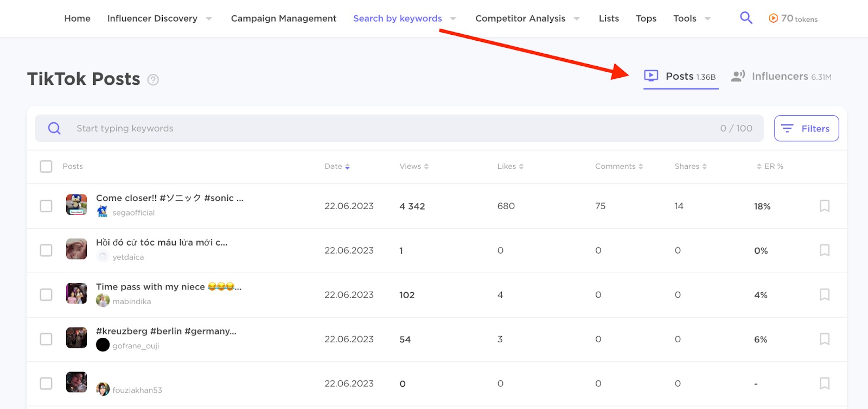Click yetdaica profile avatar icon
Screen dimensions: 868x409
tap(103, 256)
